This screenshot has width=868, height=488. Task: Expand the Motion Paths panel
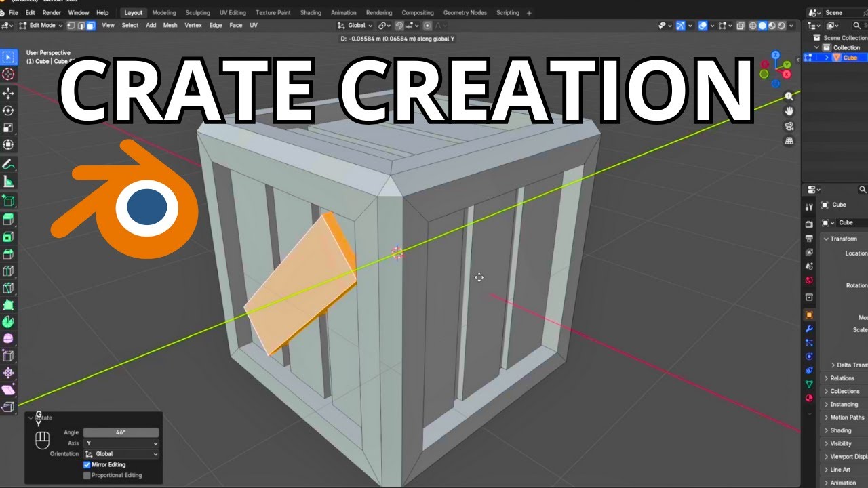[826, 418]
